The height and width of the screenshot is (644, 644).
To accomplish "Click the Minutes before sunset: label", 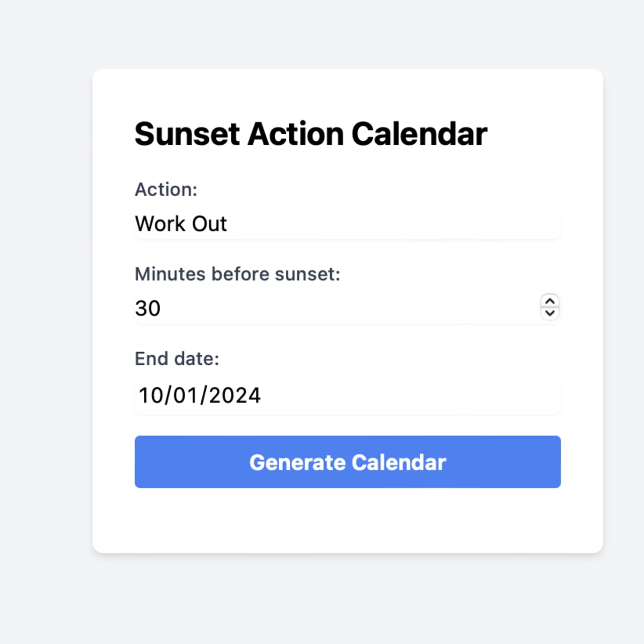I will tap(237, 274).
